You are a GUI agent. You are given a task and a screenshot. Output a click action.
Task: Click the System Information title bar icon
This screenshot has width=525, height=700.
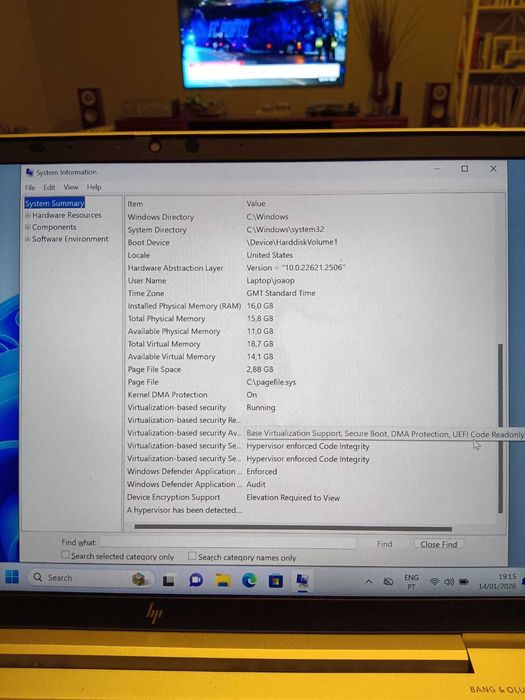[29, 172]
